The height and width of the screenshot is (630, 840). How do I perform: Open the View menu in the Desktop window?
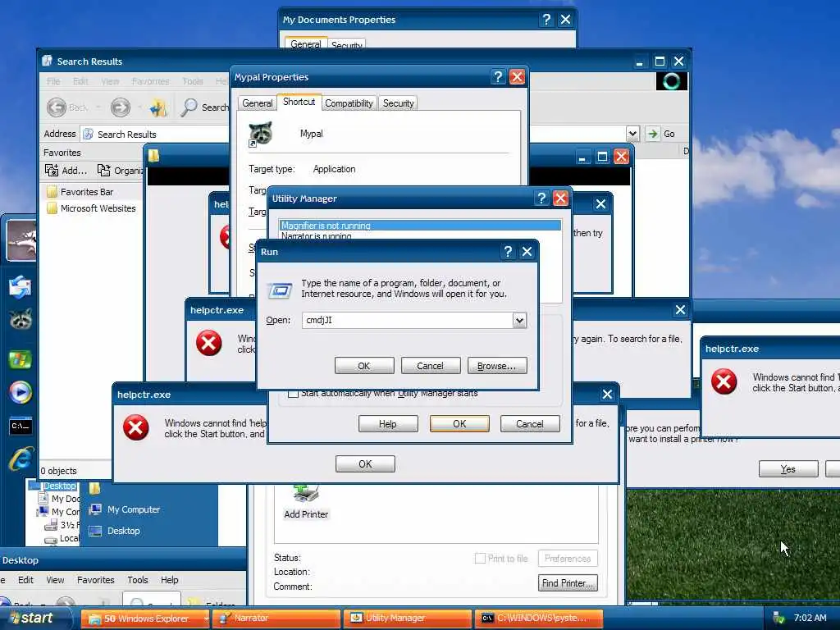[55, 580]
